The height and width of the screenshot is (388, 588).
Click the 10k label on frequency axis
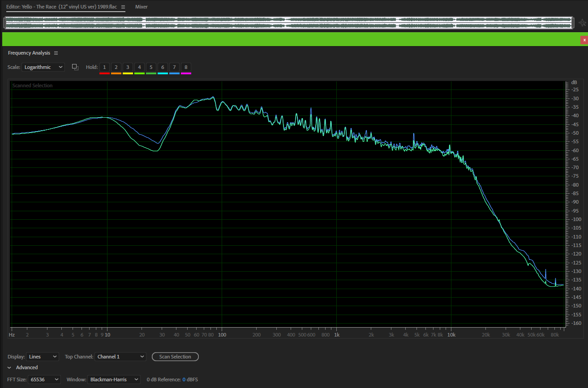click(451, 335)
